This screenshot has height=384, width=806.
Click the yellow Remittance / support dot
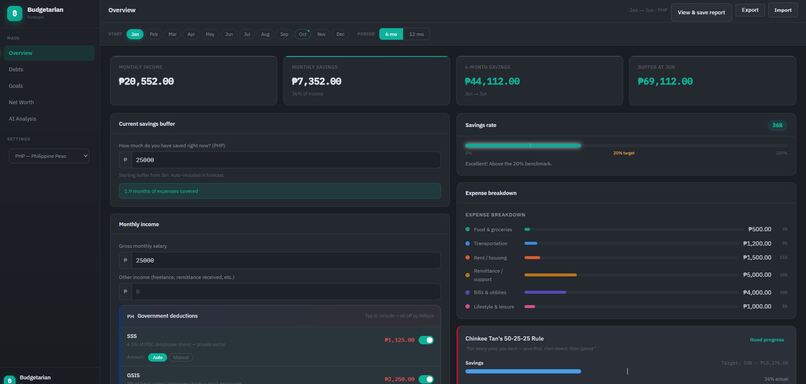(x=467, y=275)
